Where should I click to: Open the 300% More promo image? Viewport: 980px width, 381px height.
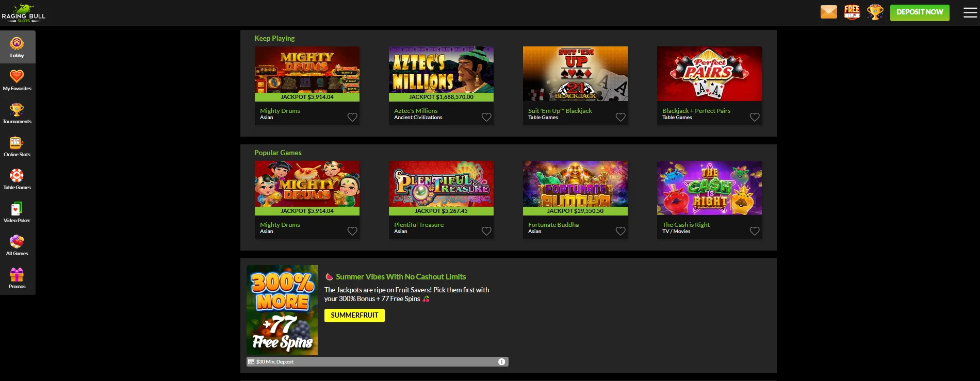[282, 310]
